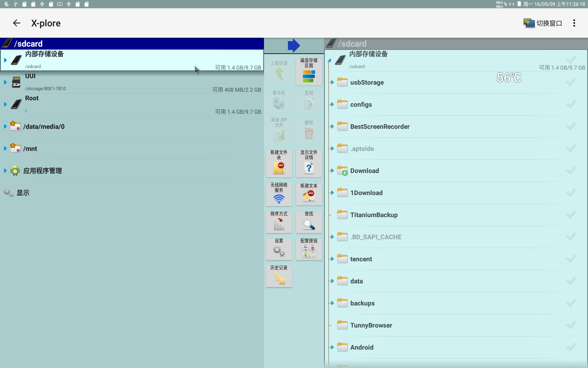Open the gear settings tool
This screenshot has height=368, width=588.
pyautogui.click(x=279, y=249)
